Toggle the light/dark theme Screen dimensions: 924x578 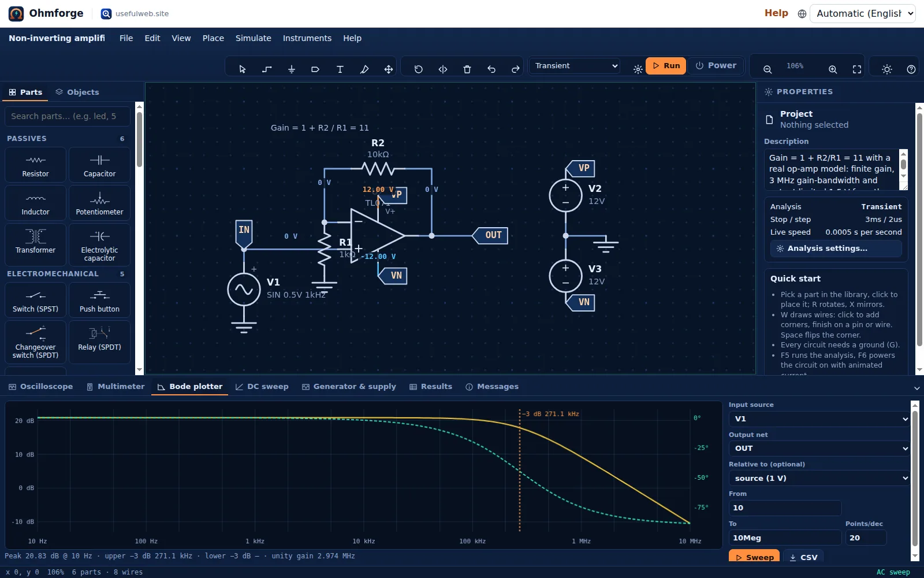887,69
